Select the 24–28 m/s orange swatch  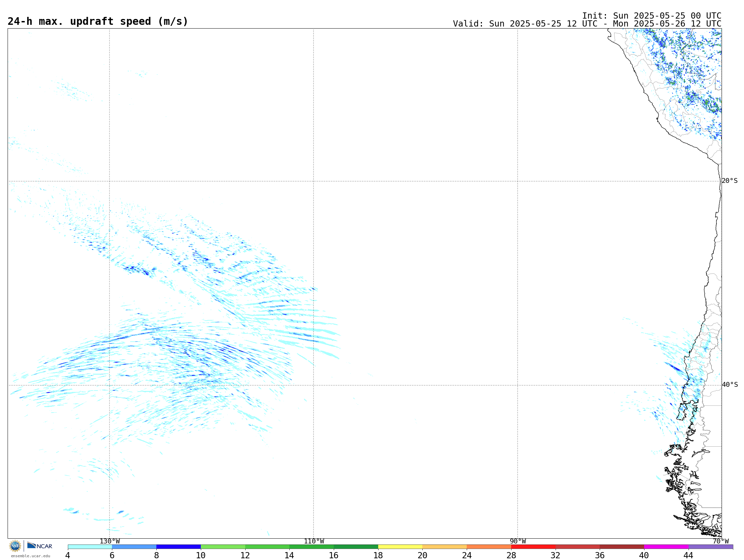(x=489, y=547)
